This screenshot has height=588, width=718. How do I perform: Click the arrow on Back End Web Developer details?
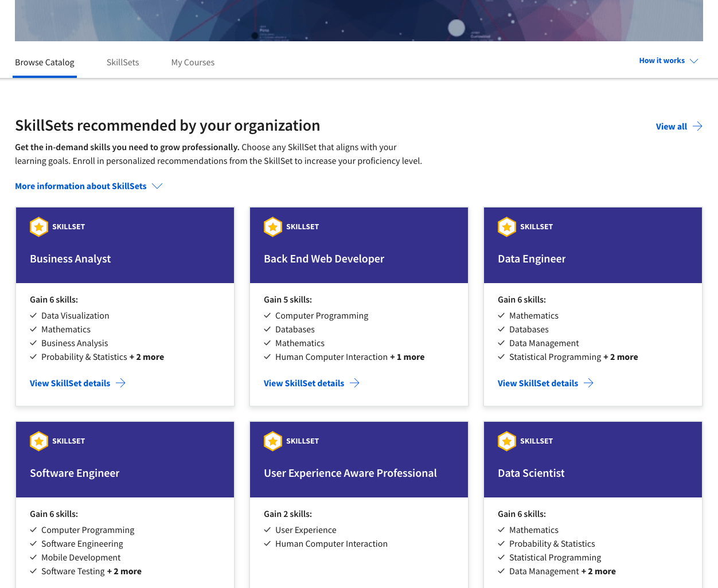354,383
